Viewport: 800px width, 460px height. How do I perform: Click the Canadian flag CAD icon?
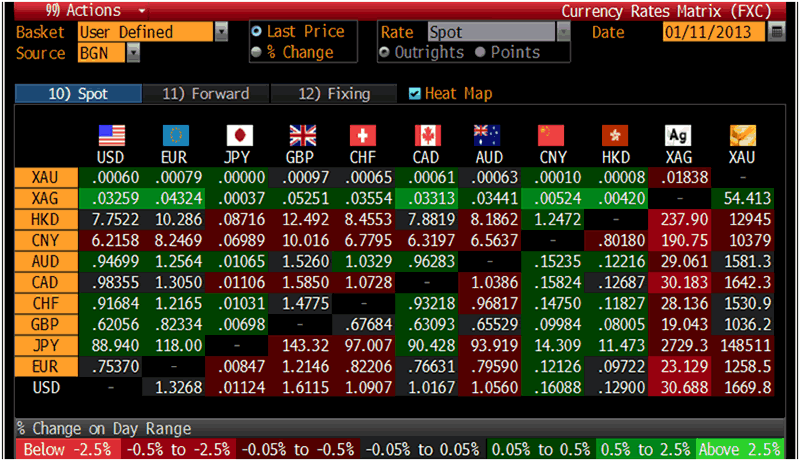click(x=427, y=135)
